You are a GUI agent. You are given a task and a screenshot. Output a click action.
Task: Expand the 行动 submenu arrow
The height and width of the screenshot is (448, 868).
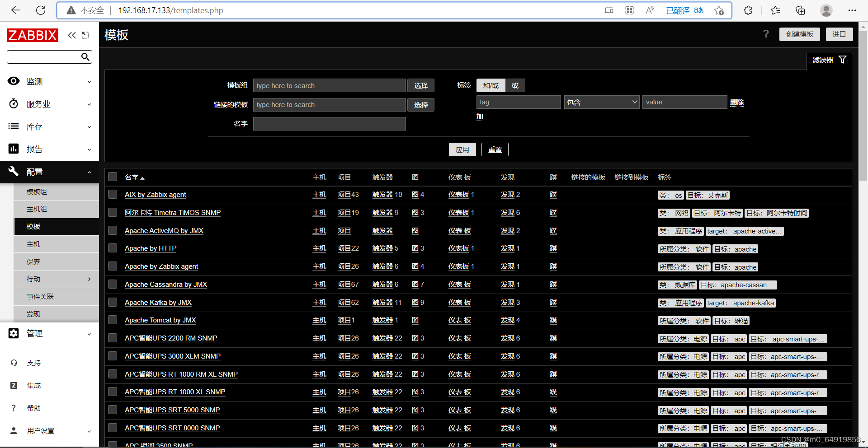[x=89, y=279]
